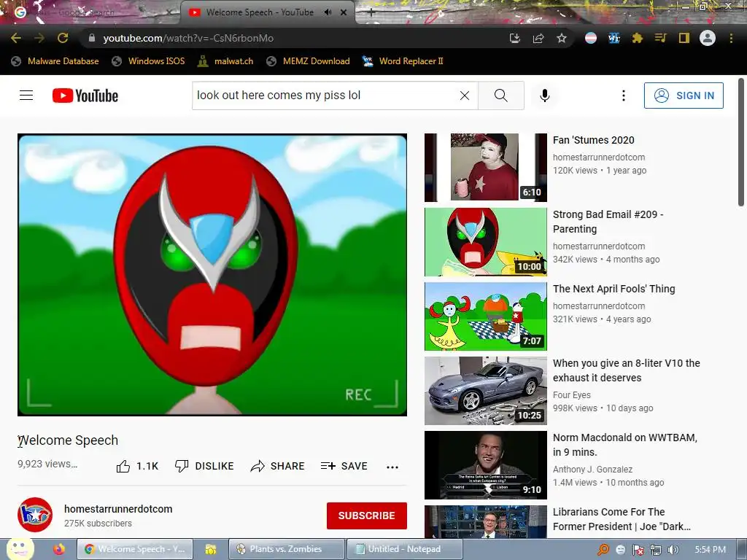
Task: Click the network icon in system tray
Action: [656, 550]
